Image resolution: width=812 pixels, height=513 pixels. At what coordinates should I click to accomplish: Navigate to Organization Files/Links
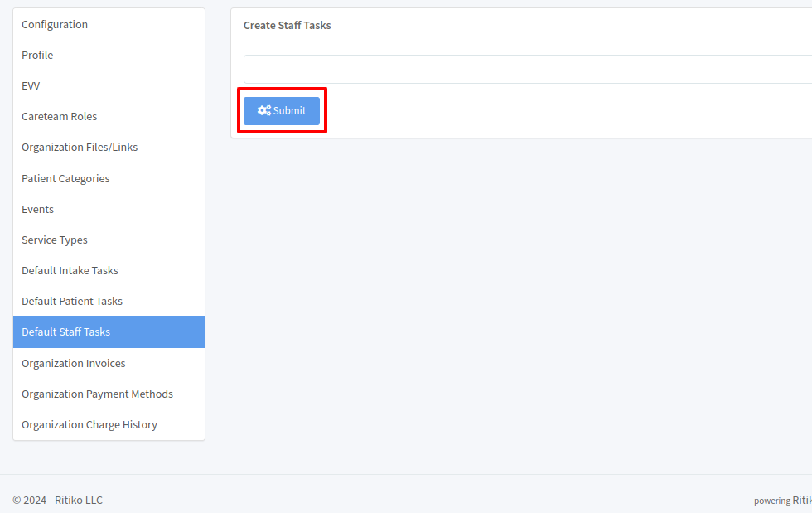[80, 148]
